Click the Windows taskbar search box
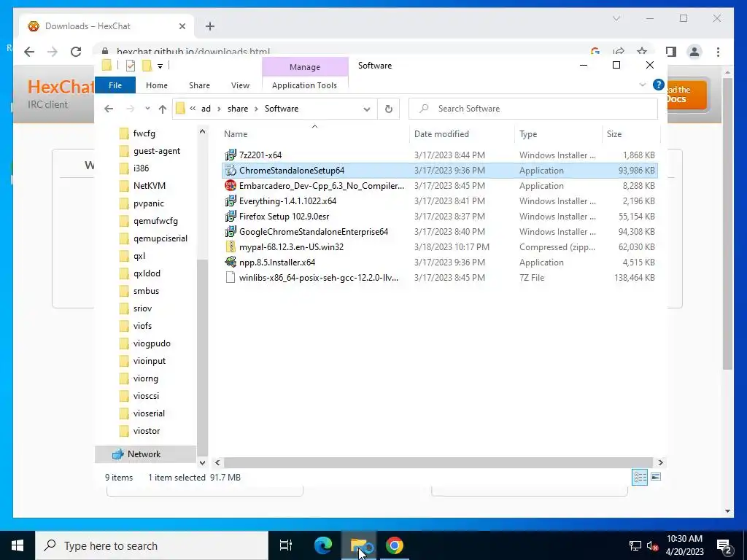 pyautogui.click(x=152, y=545)
